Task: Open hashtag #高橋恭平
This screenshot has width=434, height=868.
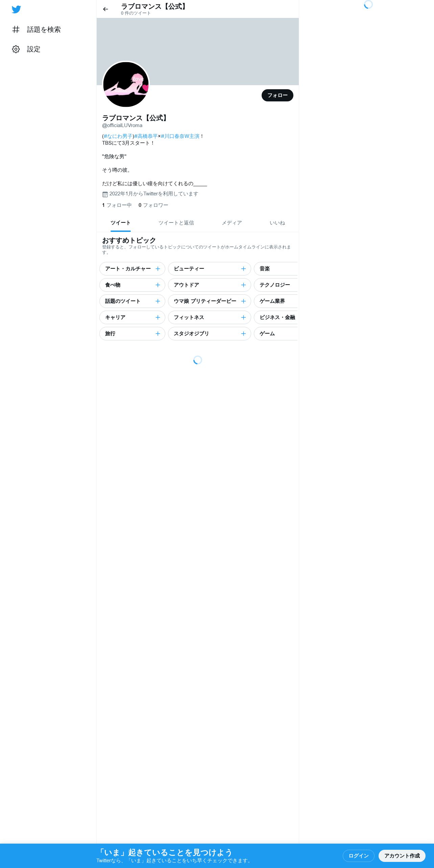Action: 146,136
